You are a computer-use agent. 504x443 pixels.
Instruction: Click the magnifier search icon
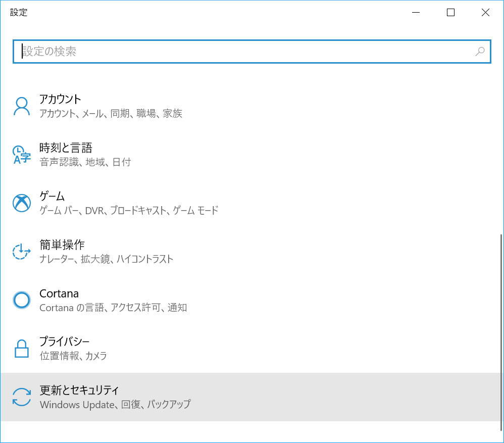click(x=480, y=52)
